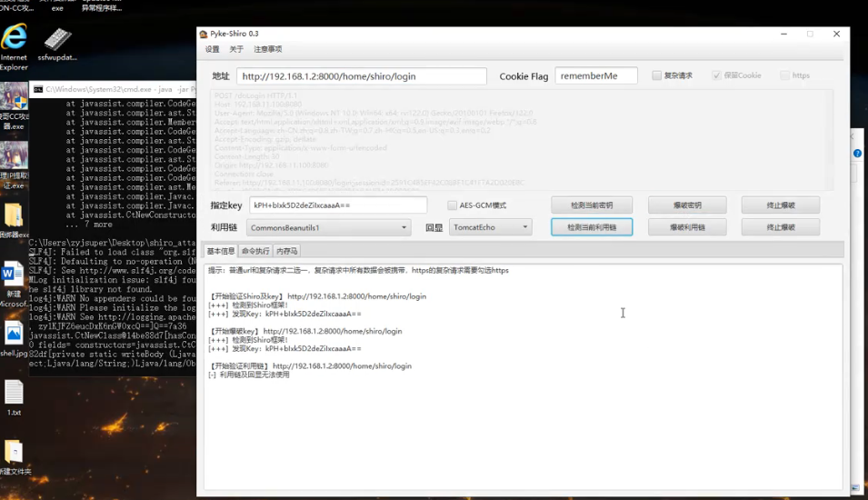Click the 指定key input field
This screenshot has width=868, height=500.
pos(338,205)
